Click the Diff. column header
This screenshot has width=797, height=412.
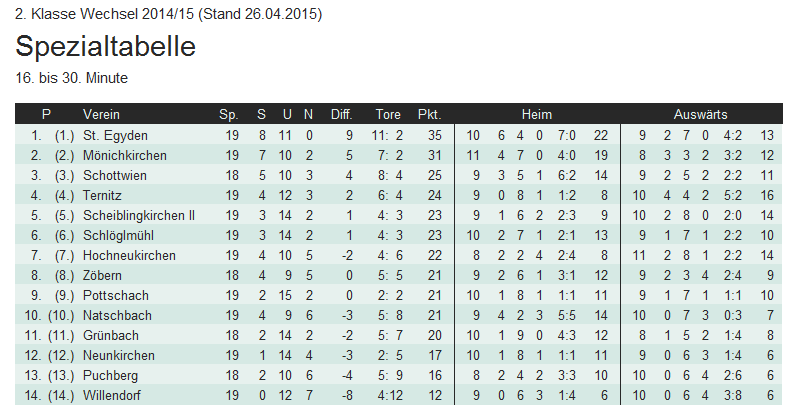pos(342,114)
